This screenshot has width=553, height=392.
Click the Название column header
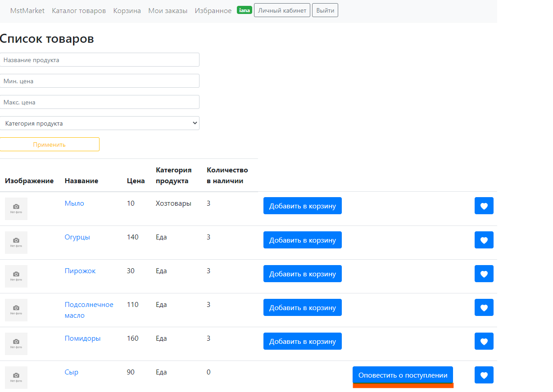(x=82, y=181)
